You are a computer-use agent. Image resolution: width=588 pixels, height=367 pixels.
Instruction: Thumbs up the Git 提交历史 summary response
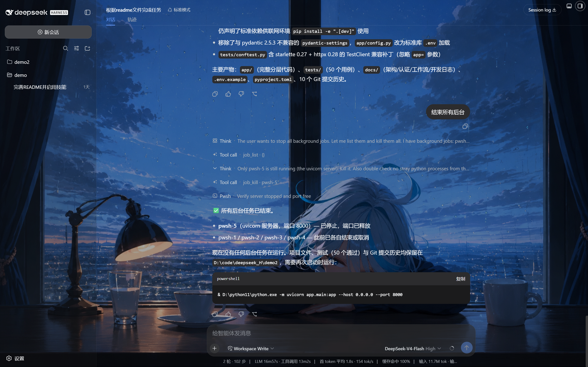228,94
